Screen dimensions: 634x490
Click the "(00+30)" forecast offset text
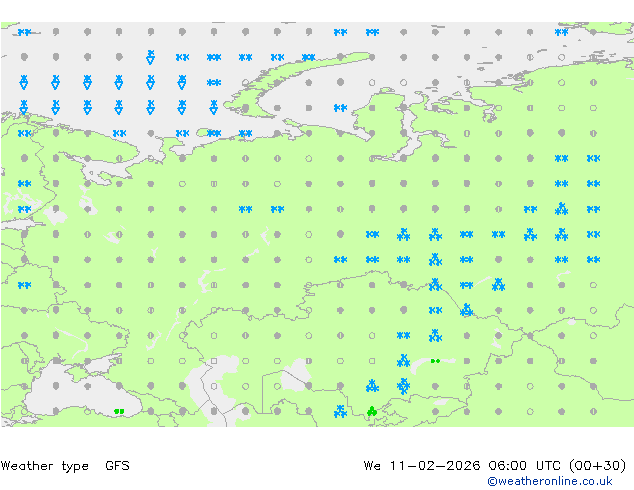coord(597,466)
